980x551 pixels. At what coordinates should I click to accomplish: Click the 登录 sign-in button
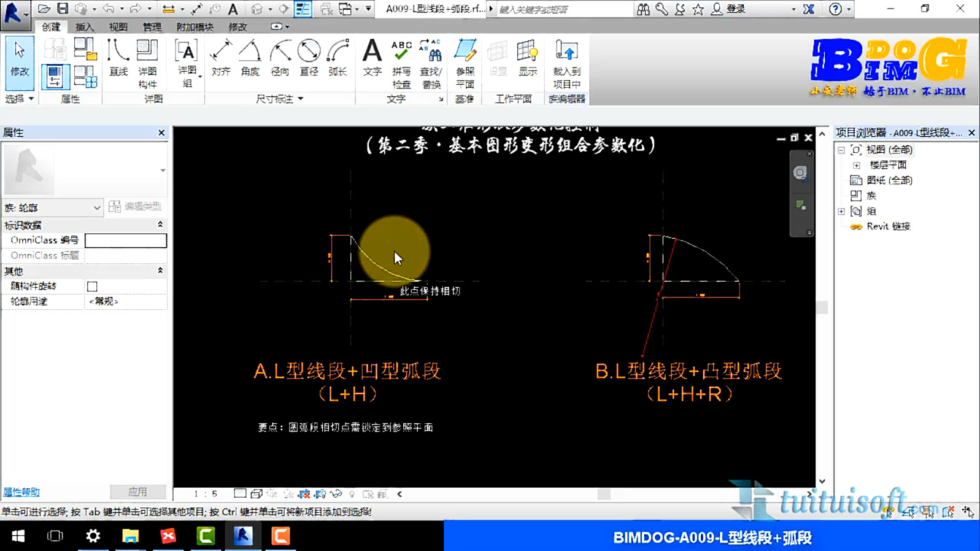[728, 9]
